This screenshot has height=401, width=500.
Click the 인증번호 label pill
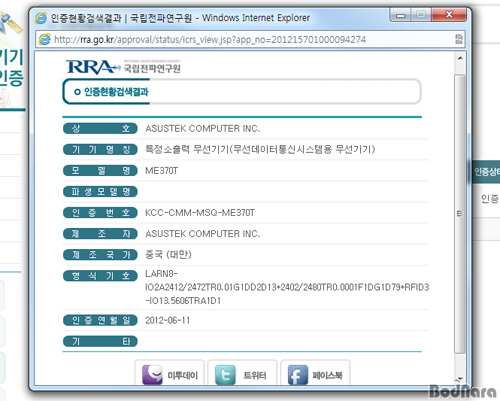click(x=100, y=213)
